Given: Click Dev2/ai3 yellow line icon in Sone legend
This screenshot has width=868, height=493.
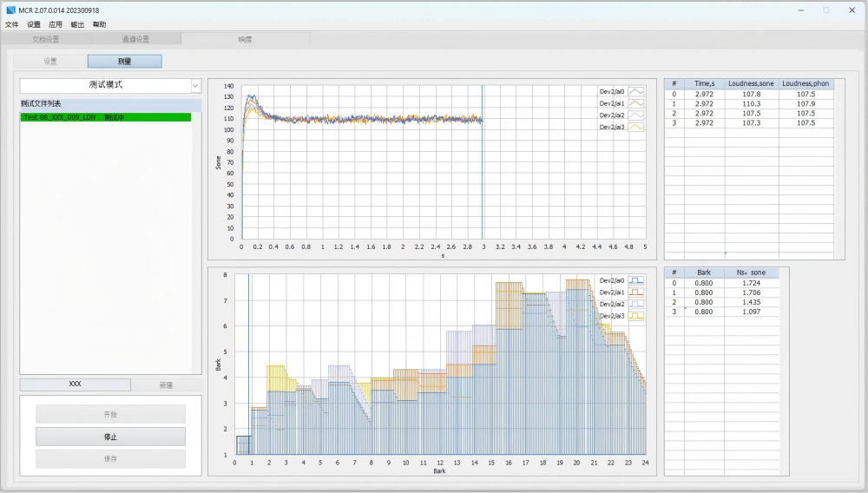Looking at the screenshot, I should coord(636,127).
